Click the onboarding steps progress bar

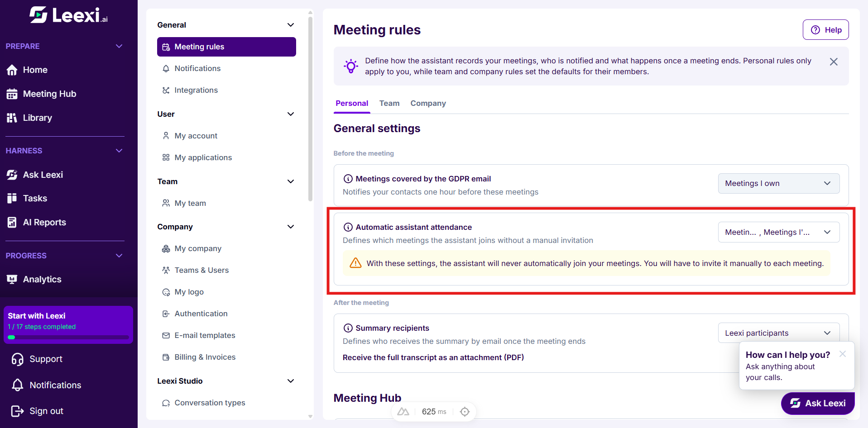coord(68,337)
